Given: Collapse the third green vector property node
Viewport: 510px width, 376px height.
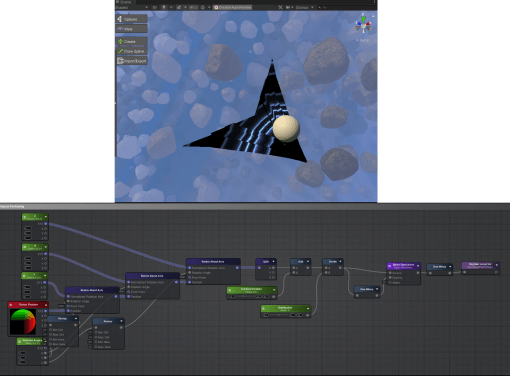Looking at the screenshot, I should 46,276.
